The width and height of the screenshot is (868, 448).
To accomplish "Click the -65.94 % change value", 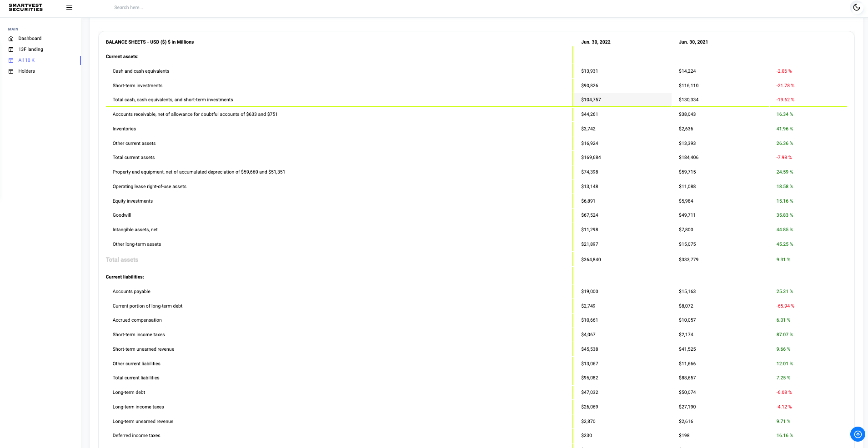I will tap(786, 306).
